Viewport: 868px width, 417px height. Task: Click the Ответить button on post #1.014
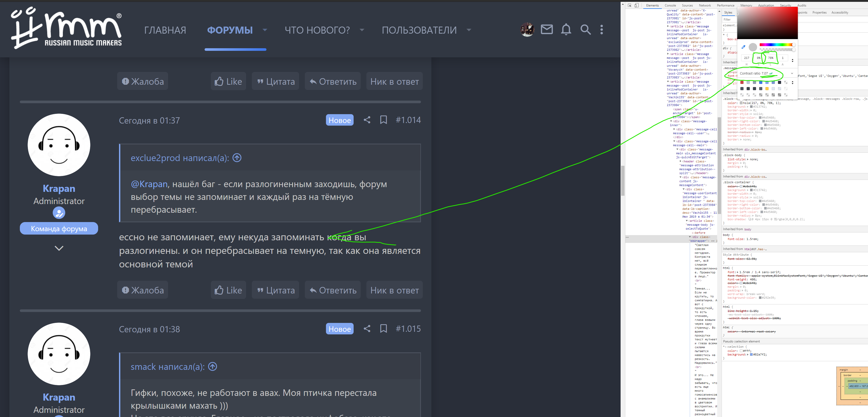tap(332, 290)
